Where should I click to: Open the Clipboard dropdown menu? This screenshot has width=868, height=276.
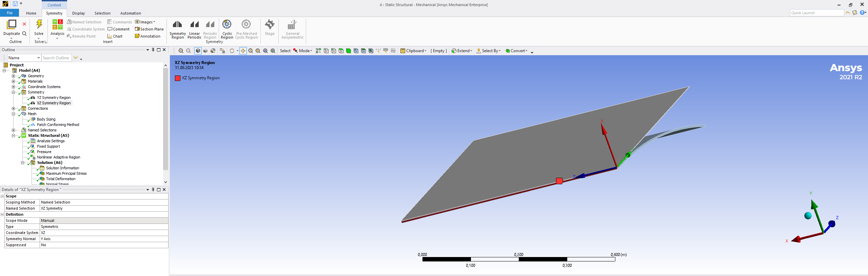pyautogui.click(x=414, y=51)
